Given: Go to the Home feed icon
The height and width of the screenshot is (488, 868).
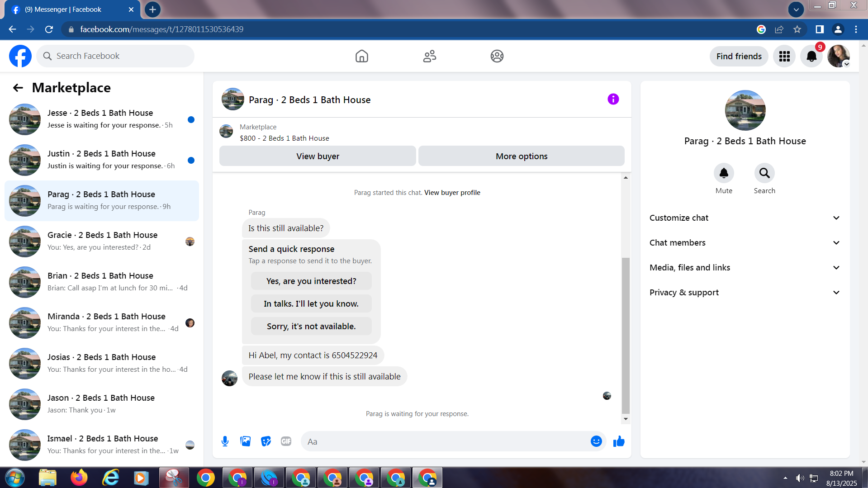Looking at the screenshot, I should [362, 56].
